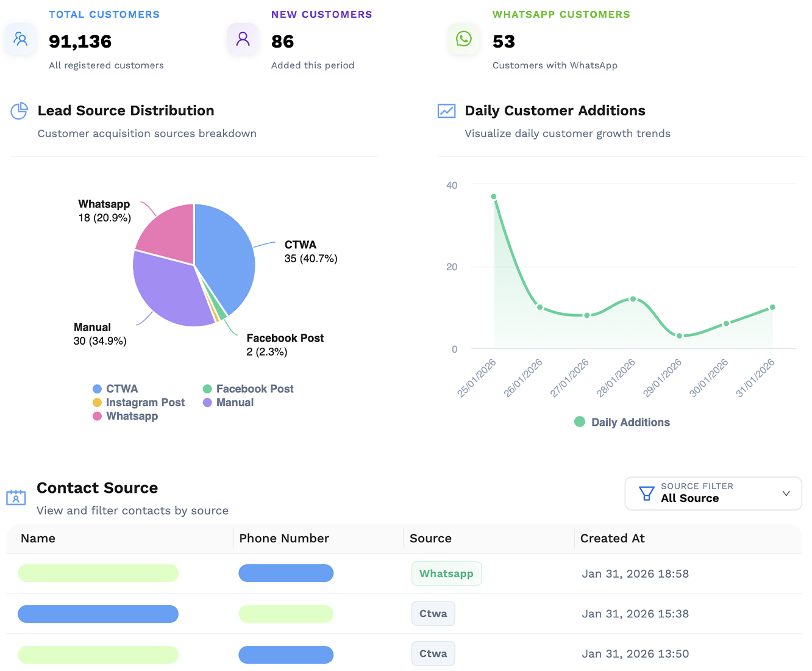The image size is (812, 671).
Task: Click the peak data point on 25/01/2026
Action: click(x=494, y=196)
